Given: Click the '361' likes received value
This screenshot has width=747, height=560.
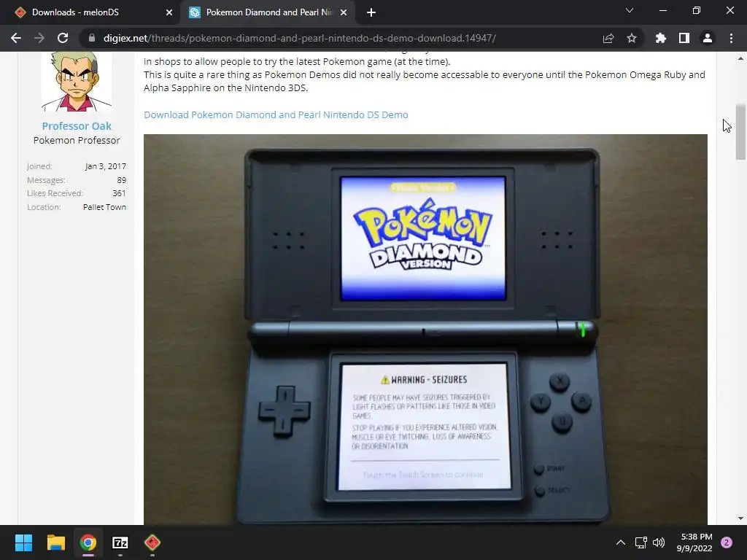Looking at the screenshot, I should coord(119,193).
